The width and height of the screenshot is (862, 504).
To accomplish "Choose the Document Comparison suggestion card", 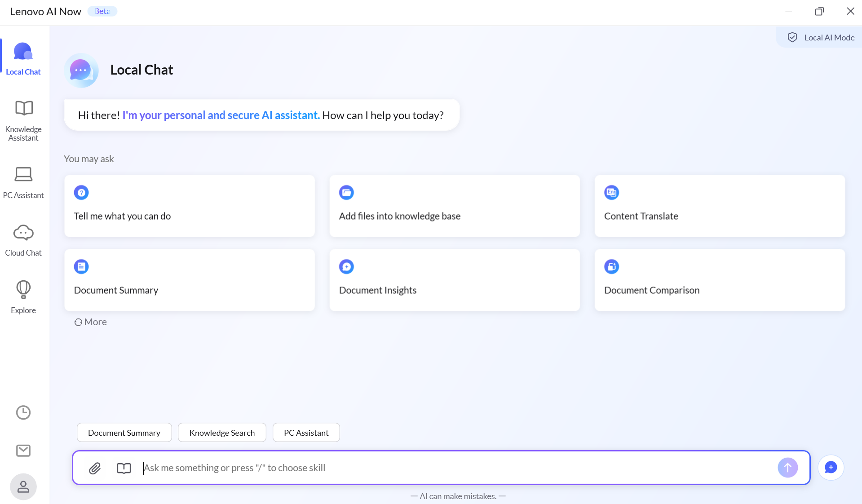I will [x=720, y=280].
